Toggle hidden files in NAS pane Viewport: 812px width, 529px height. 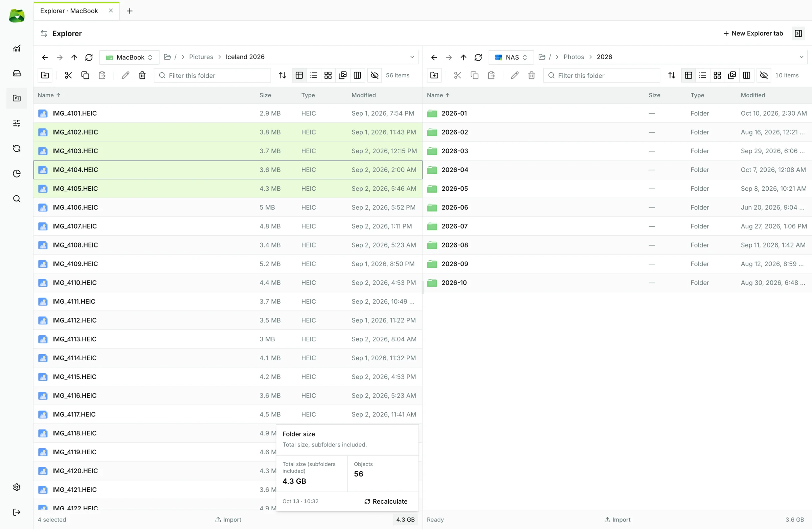pyautogui.click(x=764, y=75)
